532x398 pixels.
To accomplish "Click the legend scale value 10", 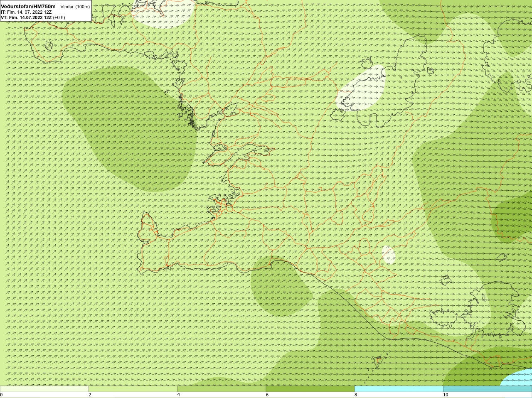I will pyautogui.click(x=446, y=395).
